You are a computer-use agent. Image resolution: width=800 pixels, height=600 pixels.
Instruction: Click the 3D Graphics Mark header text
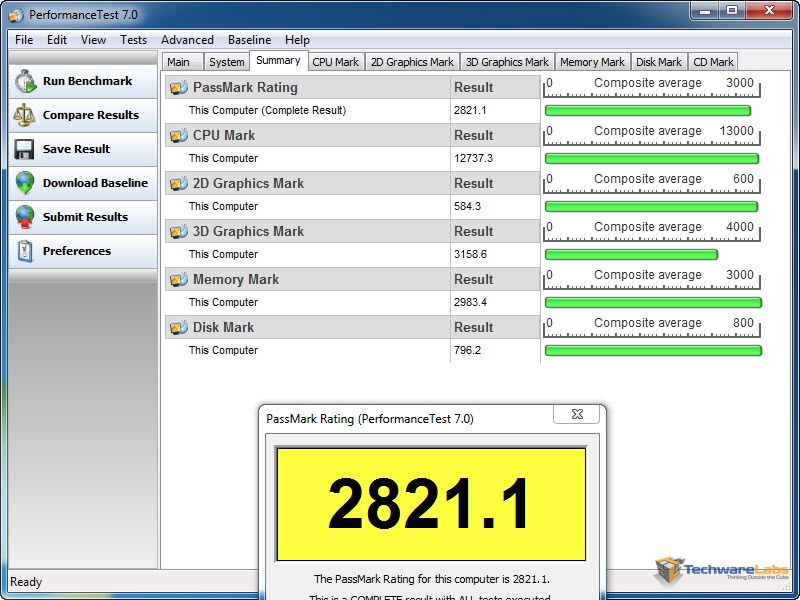click(x=248, y=232)
